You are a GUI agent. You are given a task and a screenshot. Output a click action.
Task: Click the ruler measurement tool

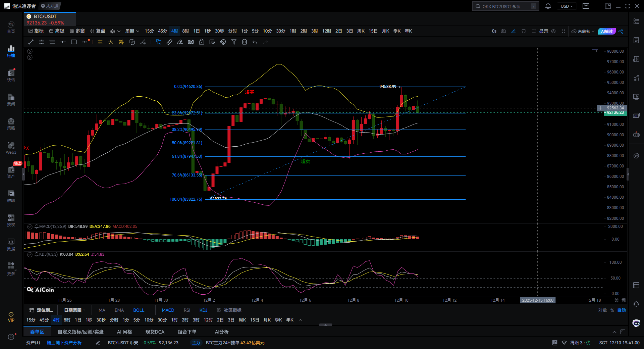(169, 42)
